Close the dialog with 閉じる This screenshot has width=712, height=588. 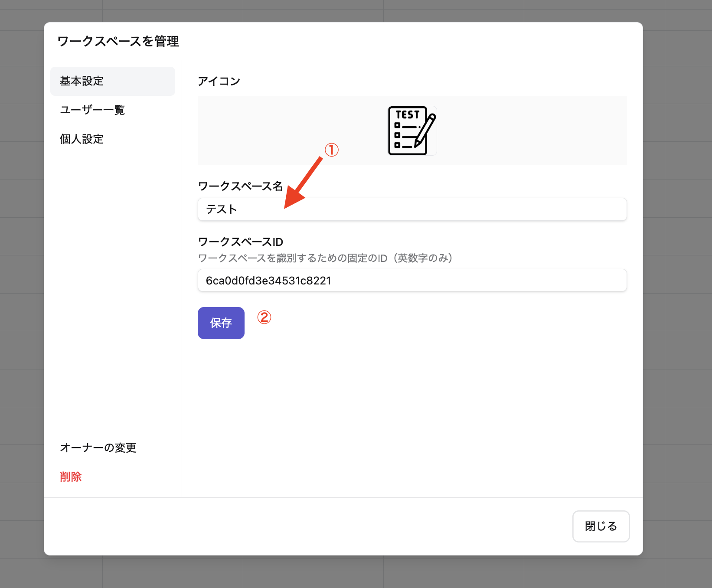(601, 526)
